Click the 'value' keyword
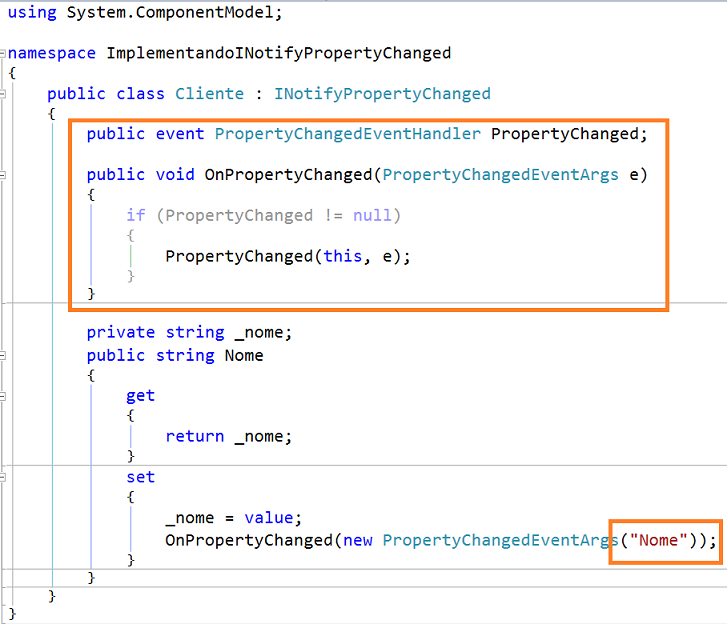This screenshot has height=624, width=727. (269, 518)
